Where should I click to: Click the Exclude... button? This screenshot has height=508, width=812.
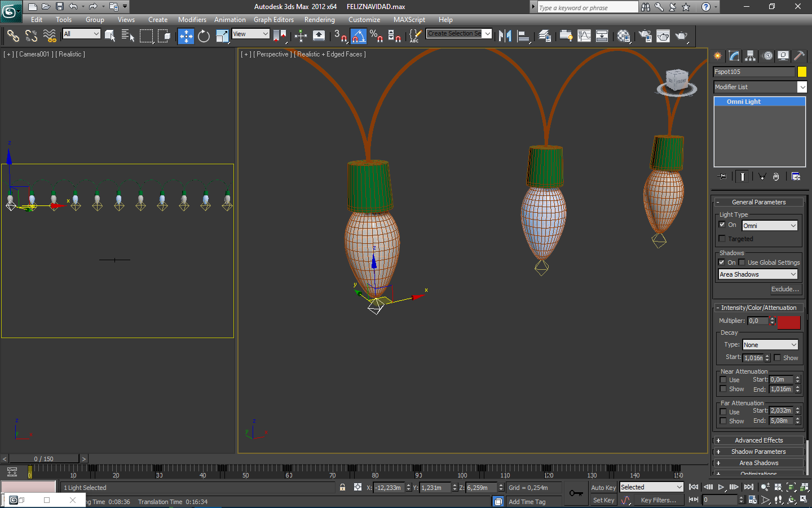click(x=785, y=289)
